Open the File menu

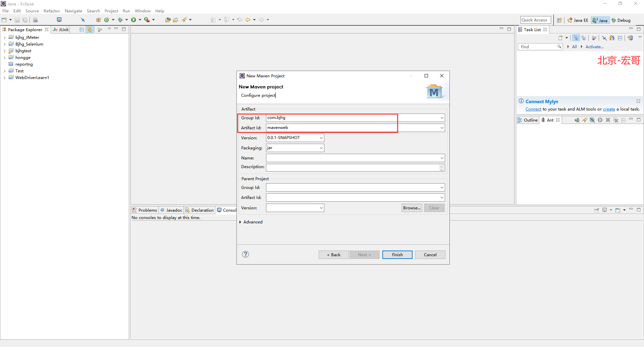[6, 11]
